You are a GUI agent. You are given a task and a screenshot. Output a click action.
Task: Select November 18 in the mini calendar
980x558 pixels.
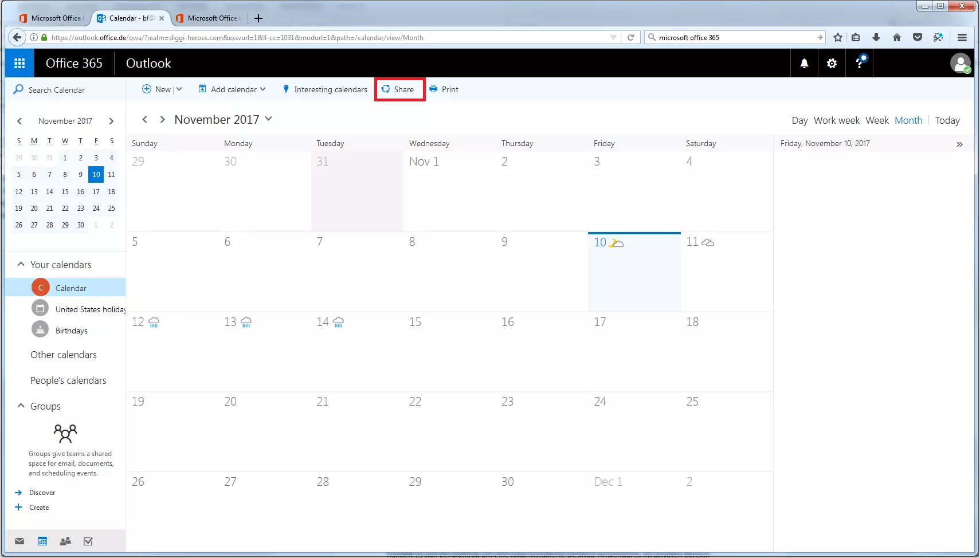click(111, 191)
